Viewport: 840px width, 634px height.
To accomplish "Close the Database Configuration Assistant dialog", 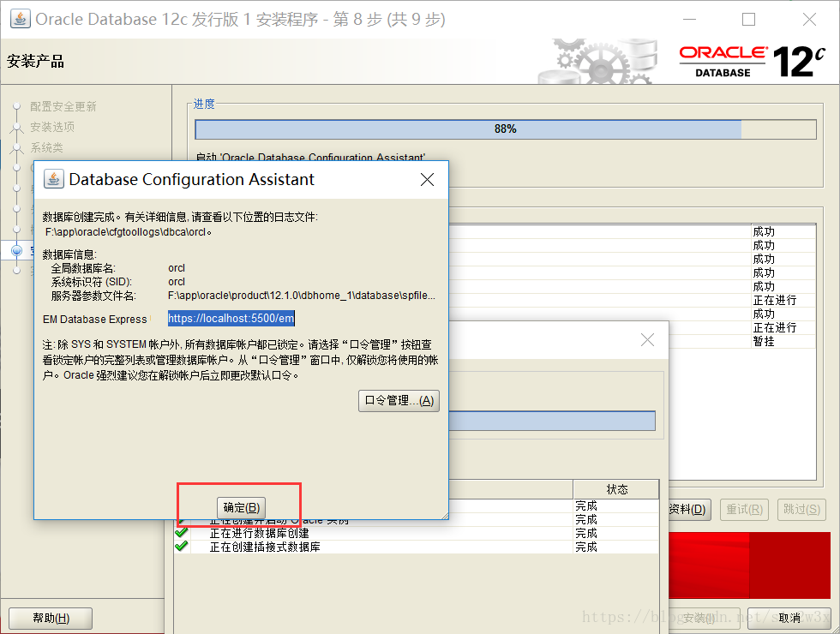I will tap(427, 179).
